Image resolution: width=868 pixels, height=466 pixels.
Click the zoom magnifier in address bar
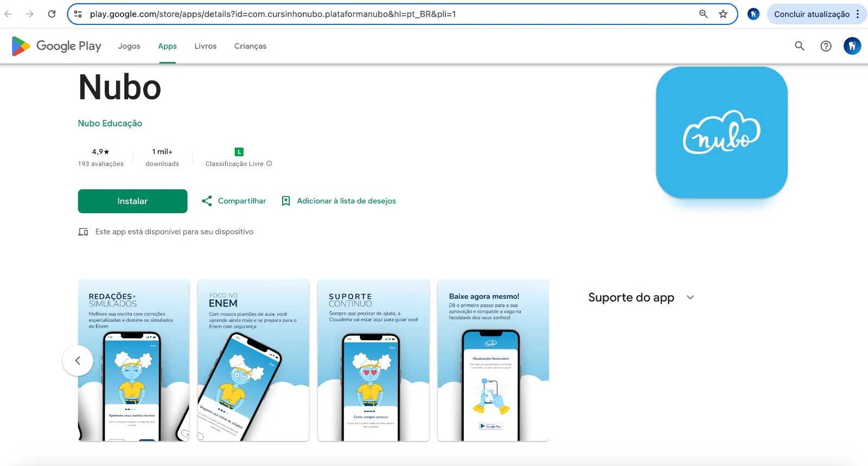[703, 14]
